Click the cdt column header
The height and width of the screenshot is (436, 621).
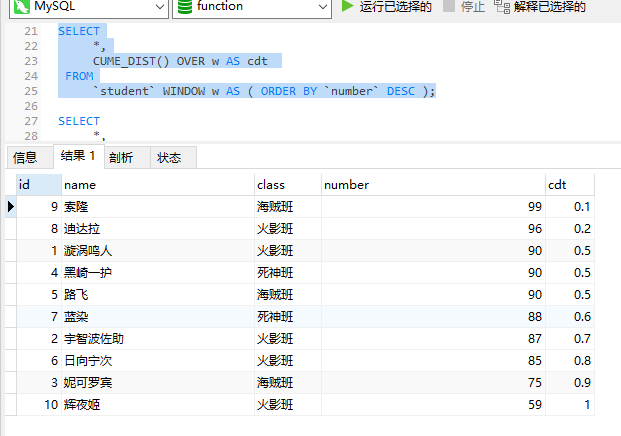click(570, 185)
